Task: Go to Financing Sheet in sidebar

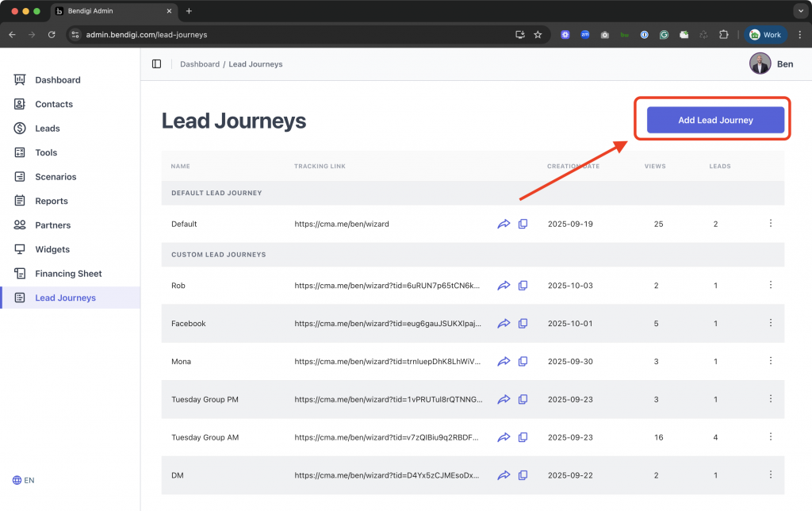Action: point(68,274)
